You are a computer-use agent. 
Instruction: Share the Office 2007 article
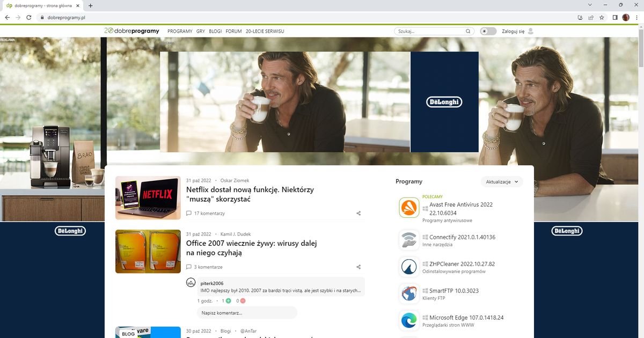[x=358, y=267]
